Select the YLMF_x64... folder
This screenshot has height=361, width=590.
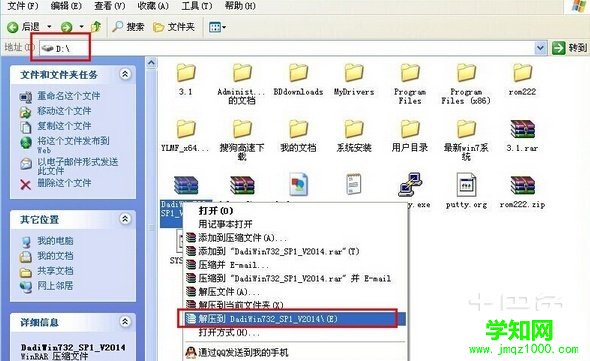[x=186, y=136]
